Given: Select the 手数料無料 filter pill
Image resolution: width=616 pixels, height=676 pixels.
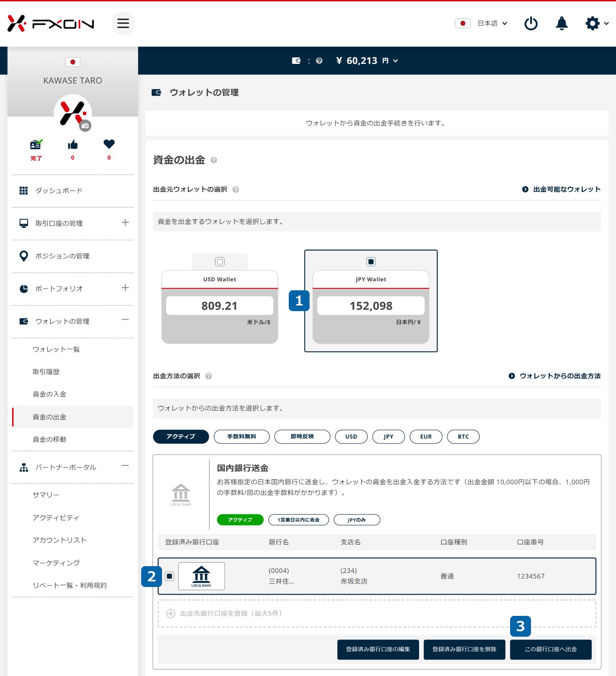Looking at the screenshot, I should click(x=242, y=437).
